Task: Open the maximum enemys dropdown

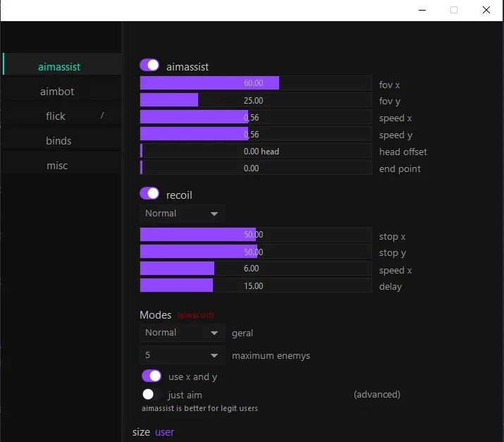Action: [x=182, y=355]
